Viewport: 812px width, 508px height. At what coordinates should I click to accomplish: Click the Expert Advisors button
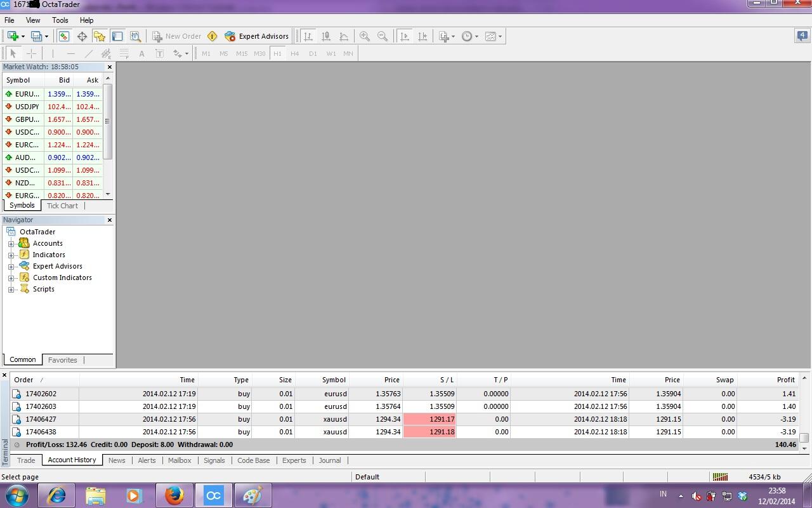[x=257, y=36]
